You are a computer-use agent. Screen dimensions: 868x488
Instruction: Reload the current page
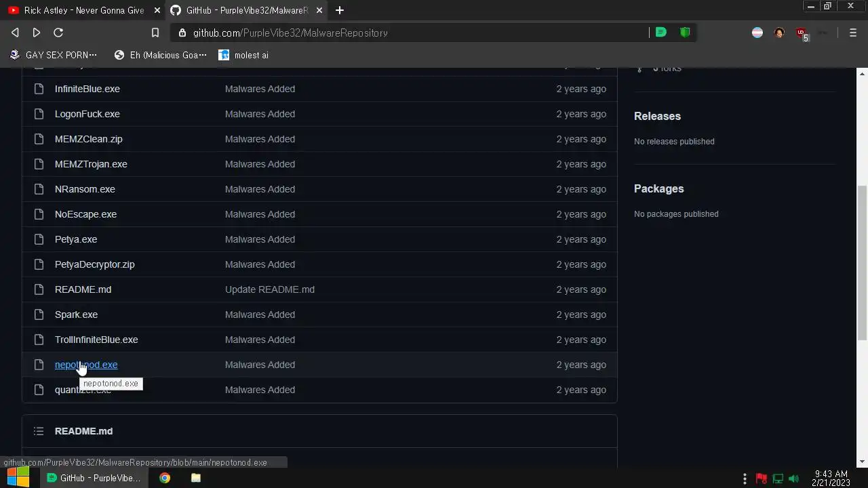(58, 33)
